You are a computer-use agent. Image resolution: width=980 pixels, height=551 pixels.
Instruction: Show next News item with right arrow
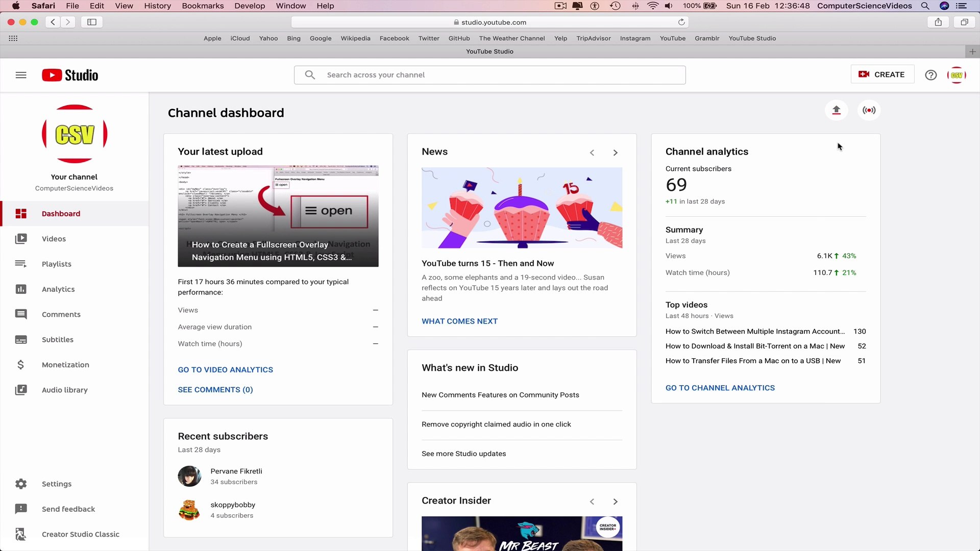[615, 152]
